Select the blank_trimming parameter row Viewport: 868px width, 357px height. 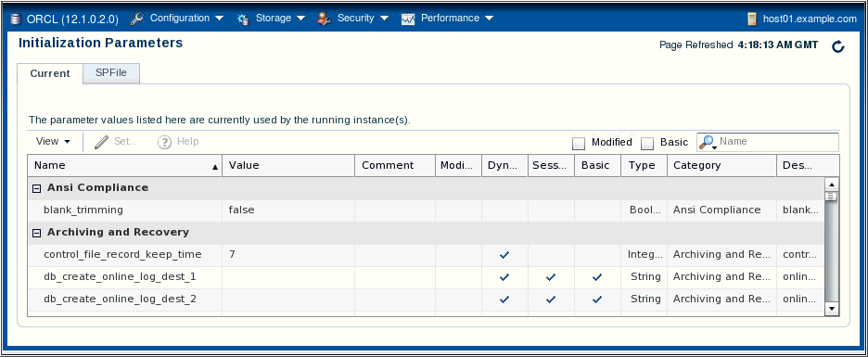[x=427, y=210]
